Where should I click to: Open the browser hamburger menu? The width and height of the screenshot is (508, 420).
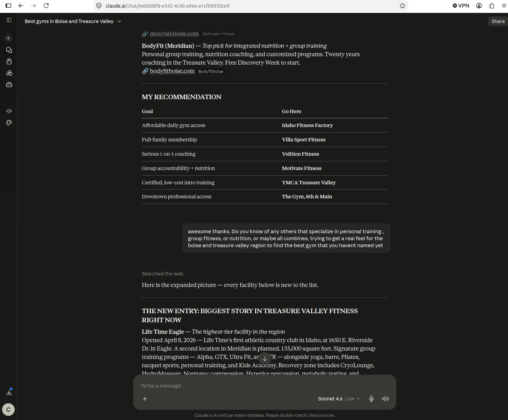pyautogui.click(x=504, y=6)
